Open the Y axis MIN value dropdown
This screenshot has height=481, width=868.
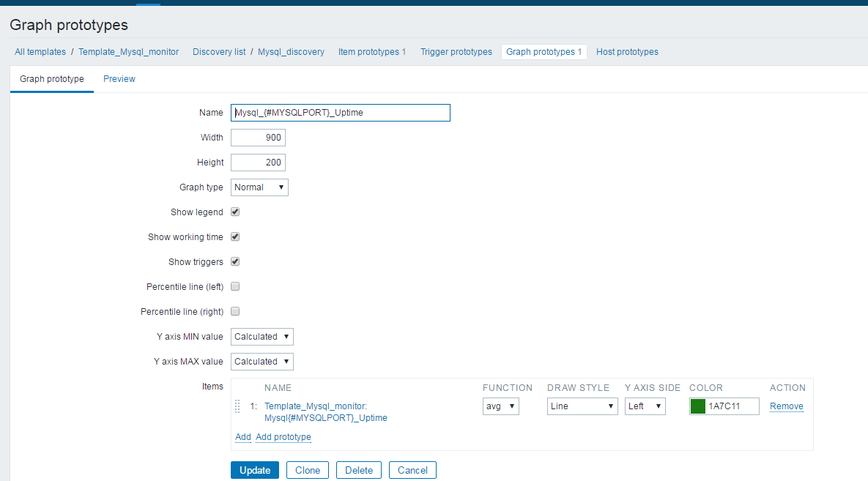261,337
